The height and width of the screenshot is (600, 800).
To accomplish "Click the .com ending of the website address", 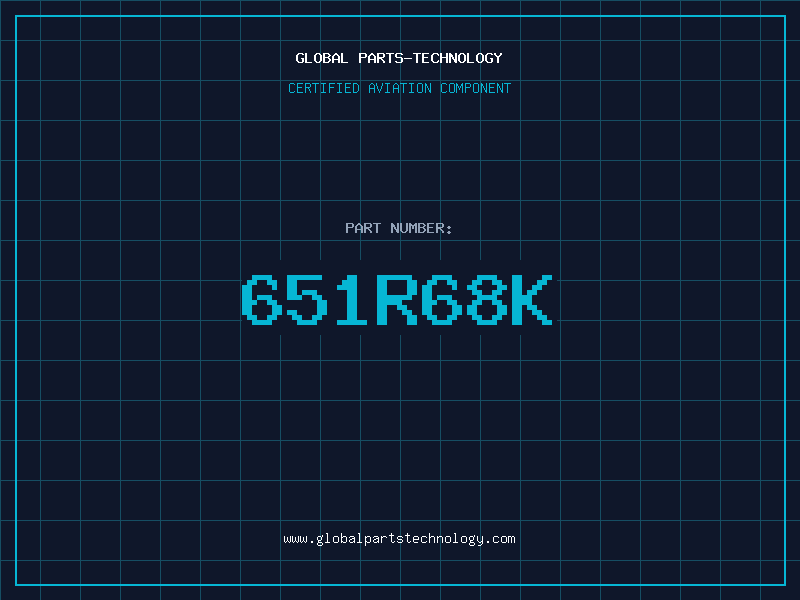I will [x=500, y=539].
